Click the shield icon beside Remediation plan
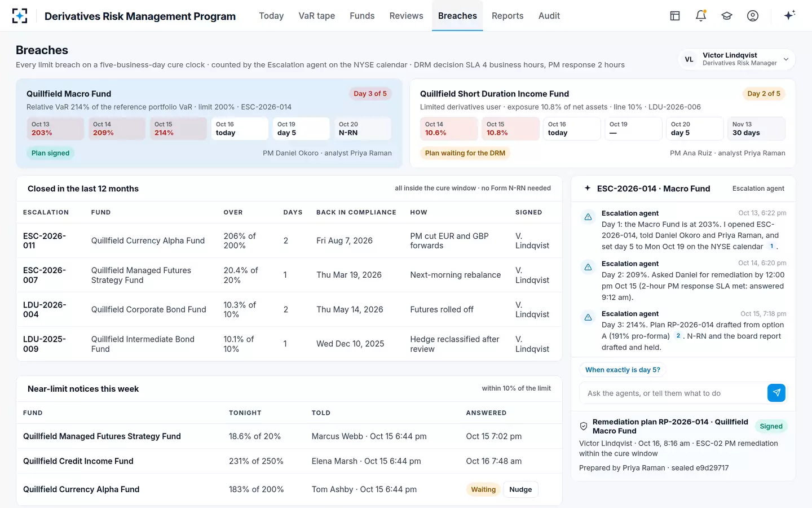 [x=584, y=426]
